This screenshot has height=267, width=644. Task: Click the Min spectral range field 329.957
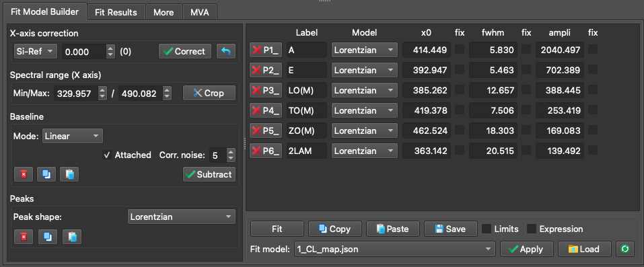tap(76, 93)
